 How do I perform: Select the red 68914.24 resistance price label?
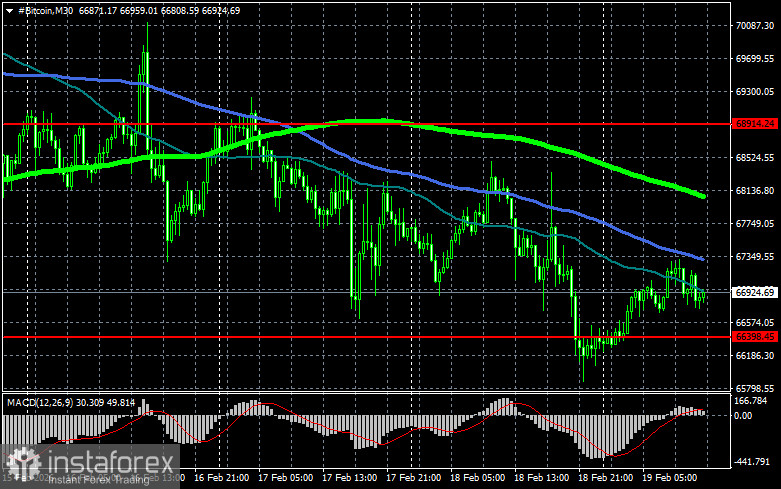pos(755,124)
